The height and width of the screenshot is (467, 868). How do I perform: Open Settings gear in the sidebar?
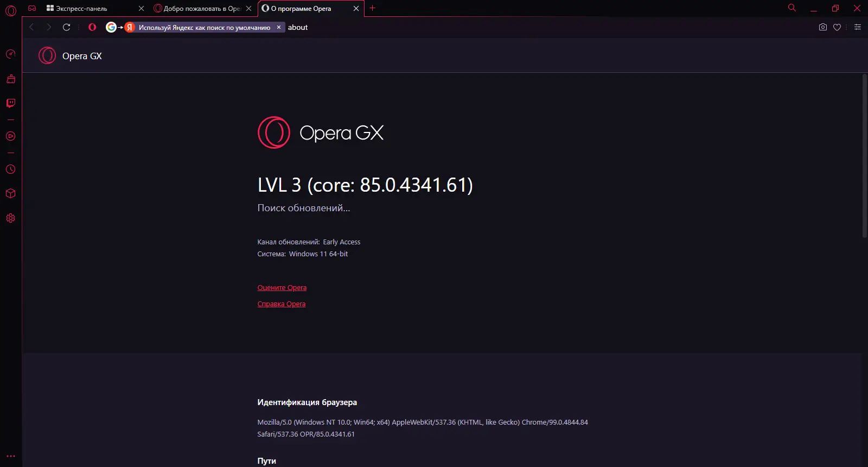pos(10,218)
